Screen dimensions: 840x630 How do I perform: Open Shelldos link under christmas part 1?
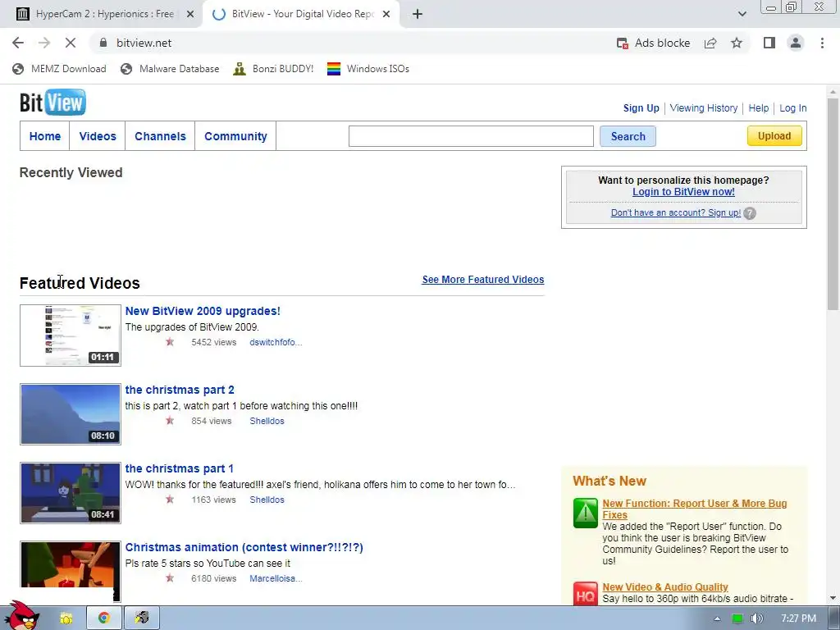tap(267, 500)
